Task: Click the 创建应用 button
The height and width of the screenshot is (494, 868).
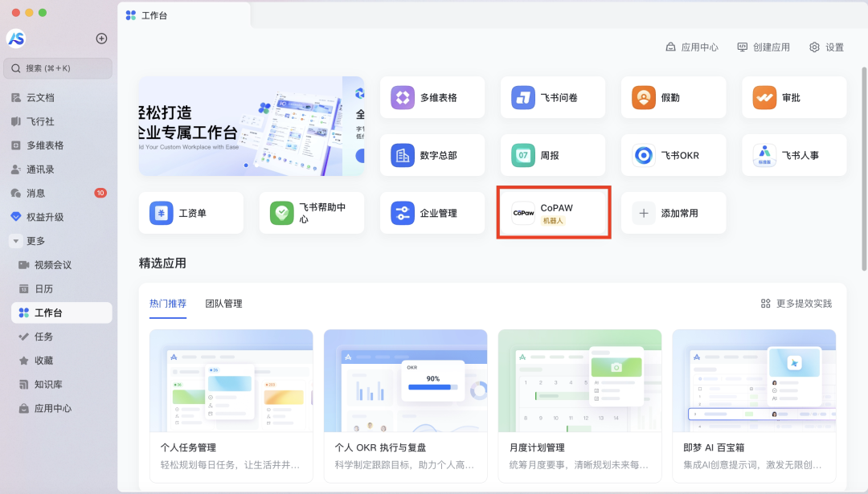Action: 764,47
